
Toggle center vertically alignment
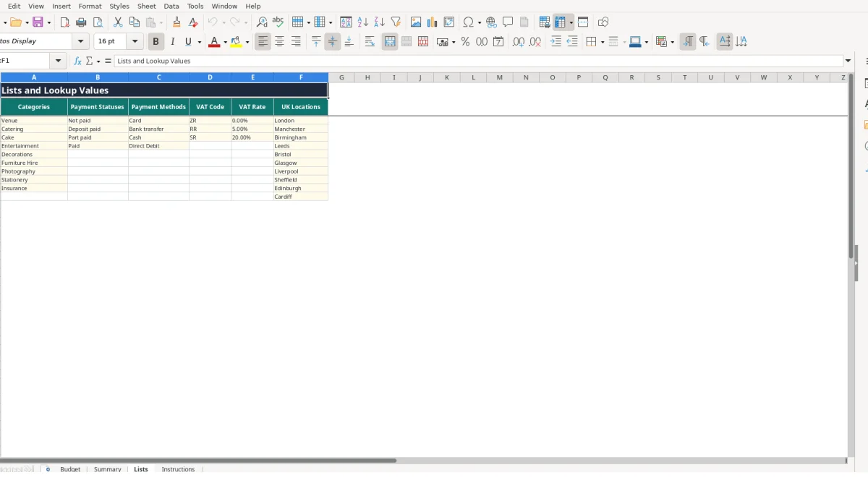tap(333, 42)
